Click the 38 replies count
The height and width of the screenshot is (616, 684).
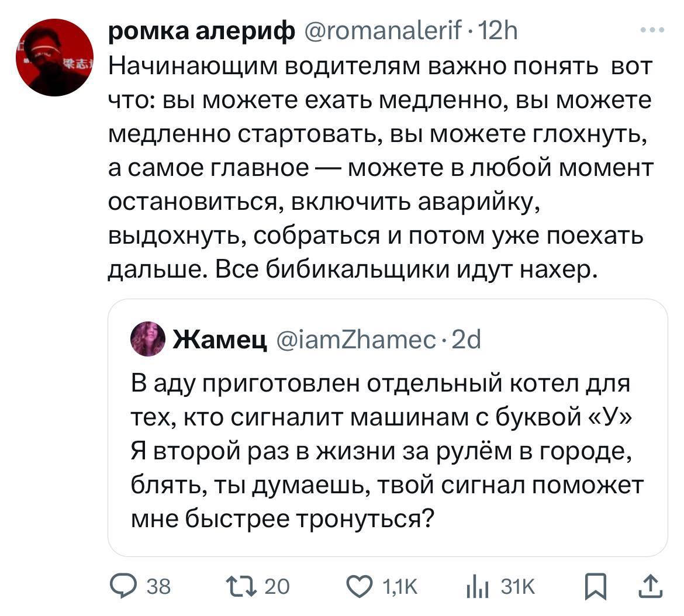(158, 587)
